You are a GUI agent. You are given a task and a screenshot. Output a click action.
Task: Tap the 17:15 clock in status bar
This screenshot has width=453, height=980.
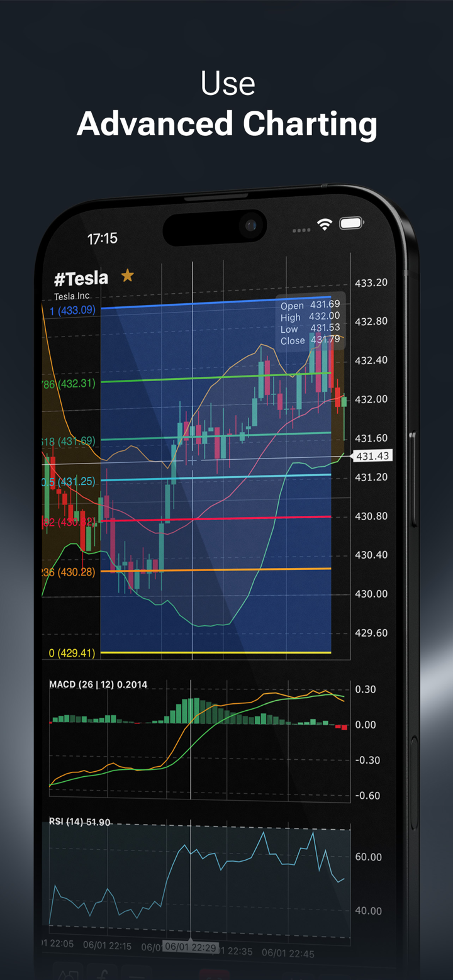(102, 238)
